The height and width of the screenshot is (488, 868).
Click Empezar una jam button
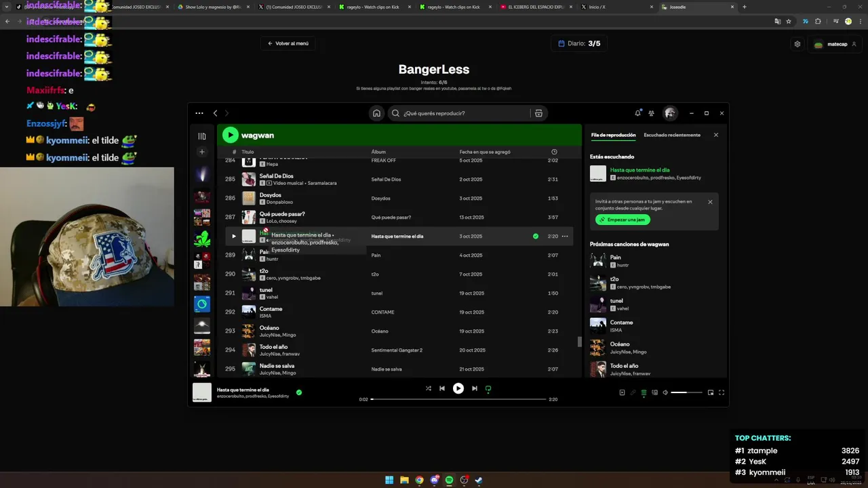click(x=623, y=220)
